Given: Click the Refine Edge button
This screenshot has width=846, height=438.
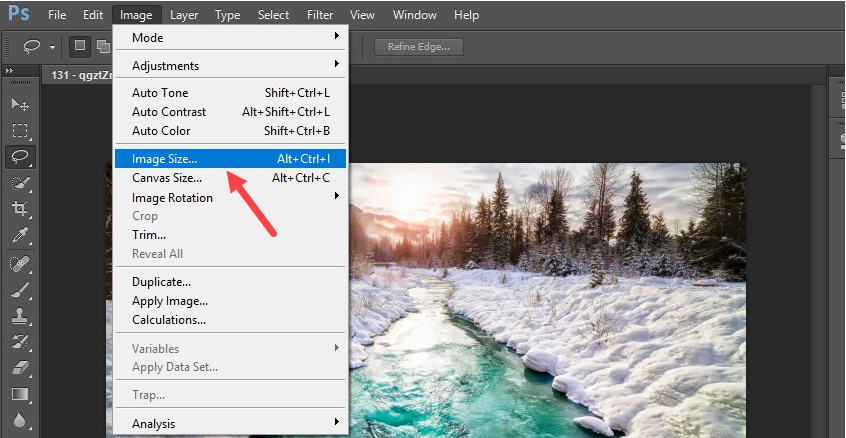Looking at the screenshot, I should 419,46.
